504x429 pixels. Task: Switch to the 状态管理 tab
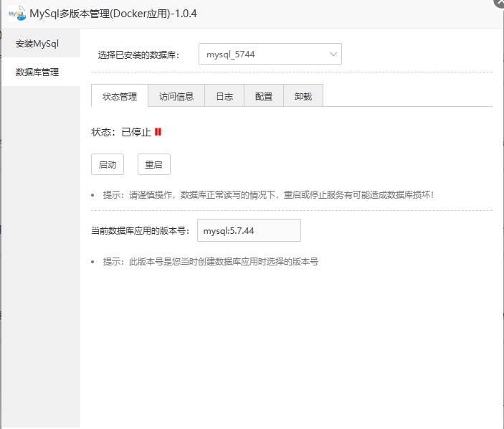tap(120, 95)
